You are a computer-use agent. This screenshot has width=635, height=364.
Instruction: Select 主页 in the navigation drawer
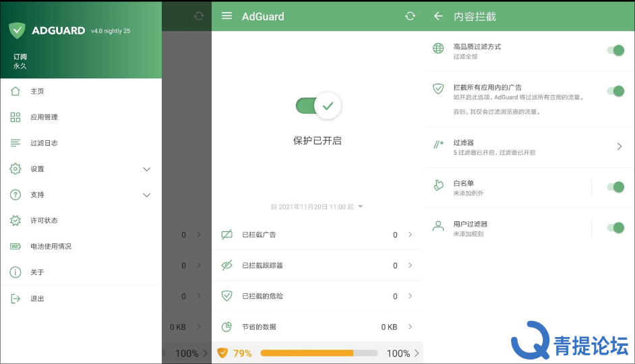click(37, 91)
